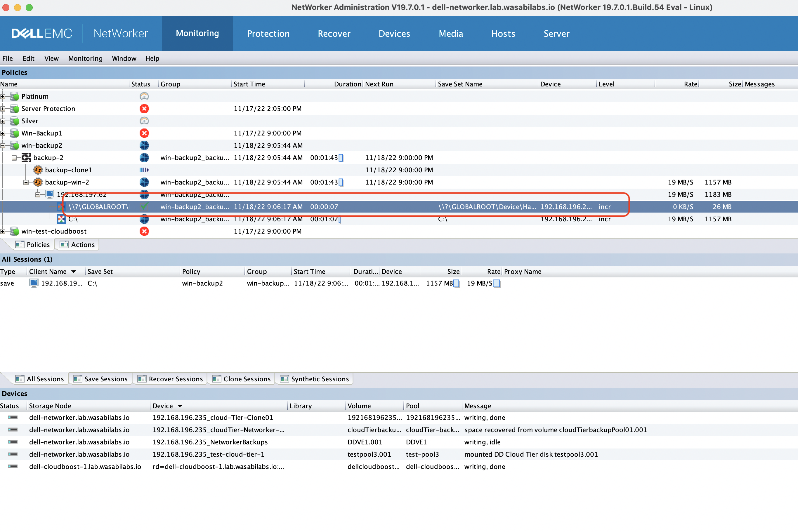Click the running status icon of win-backup2
The width and height of the screenshot is (798, 532).
click(x=144, y=145)
